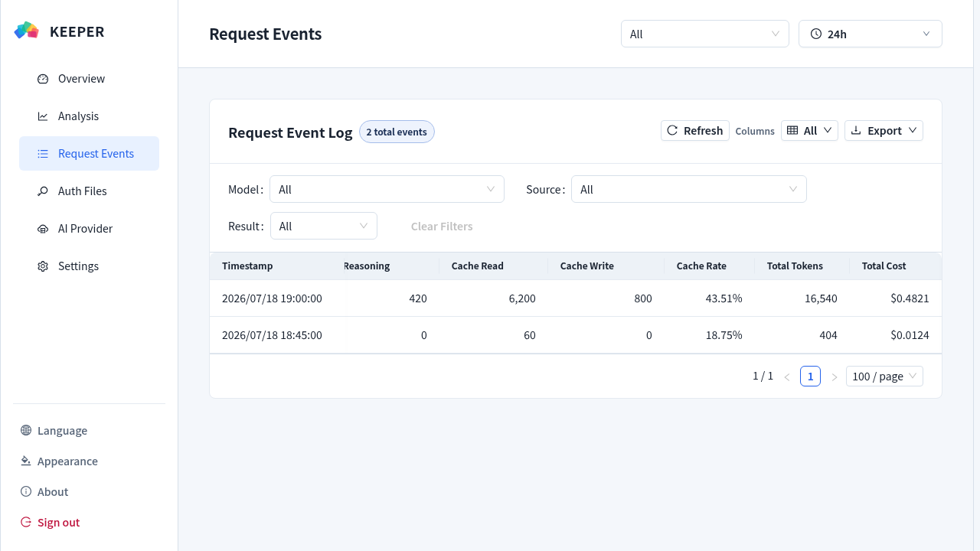This screenshot has width=980, height=551.
Task: Navigate to Analysis page
Action: (89, 116)
